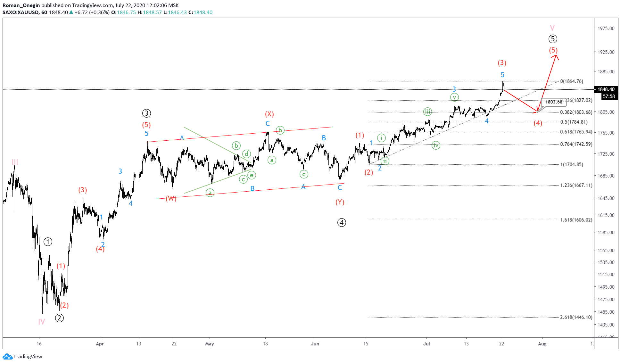621x364 pixels.
Task: Click the circled 5 wave label
Action: pyautogui.click(x=552, y=39)
